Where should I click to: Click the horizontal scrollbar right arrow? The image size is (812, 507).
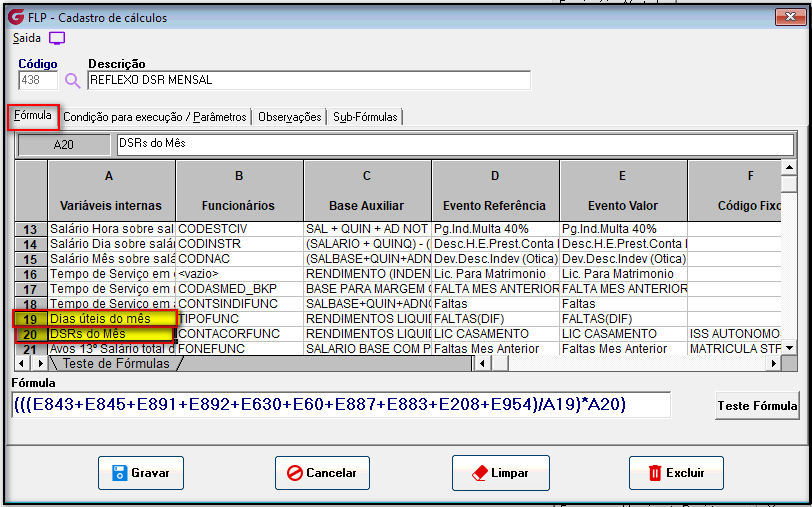[x=774, y=364]
